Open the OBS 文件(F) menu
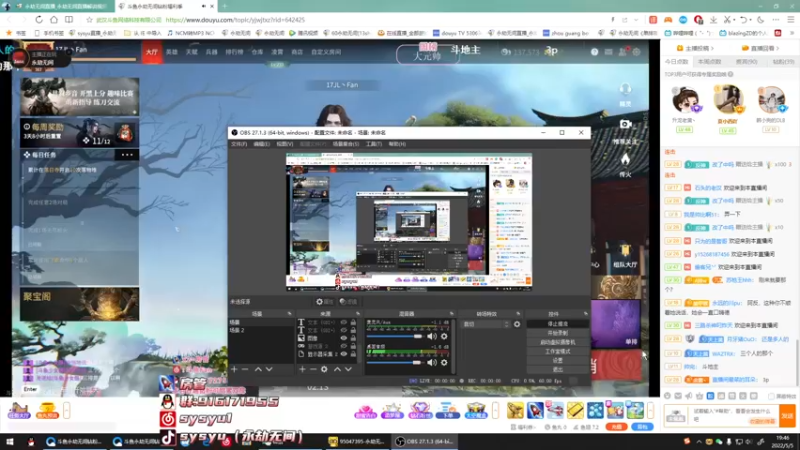The height and width of the screenshot is (450, 800). tap(239, 144)
